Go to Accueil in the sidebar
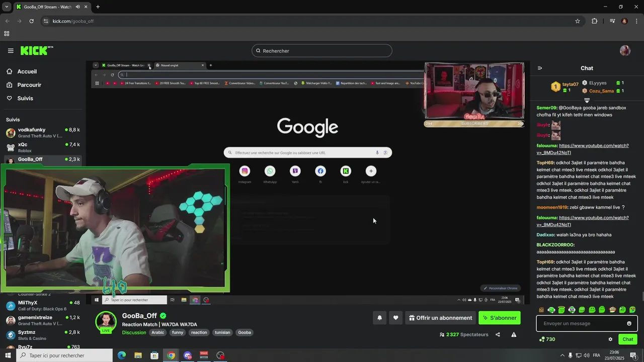This screenshot has height=362, width=644. tap(27, 71)
